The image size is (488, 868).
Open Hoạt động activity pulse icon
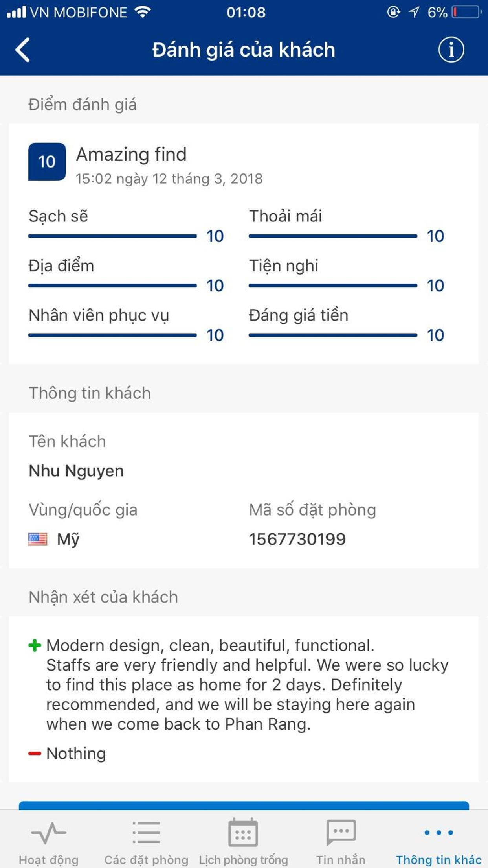click(49, 833)
